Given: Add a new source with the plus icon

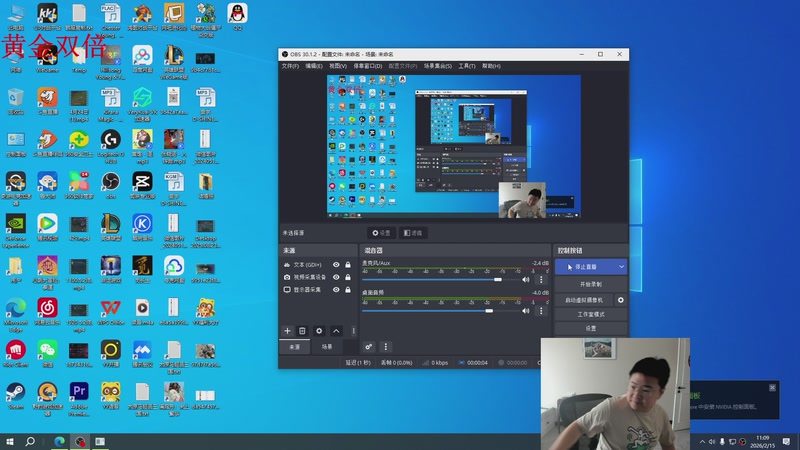Looking at the screenshot, I should (x=287, y=331).
